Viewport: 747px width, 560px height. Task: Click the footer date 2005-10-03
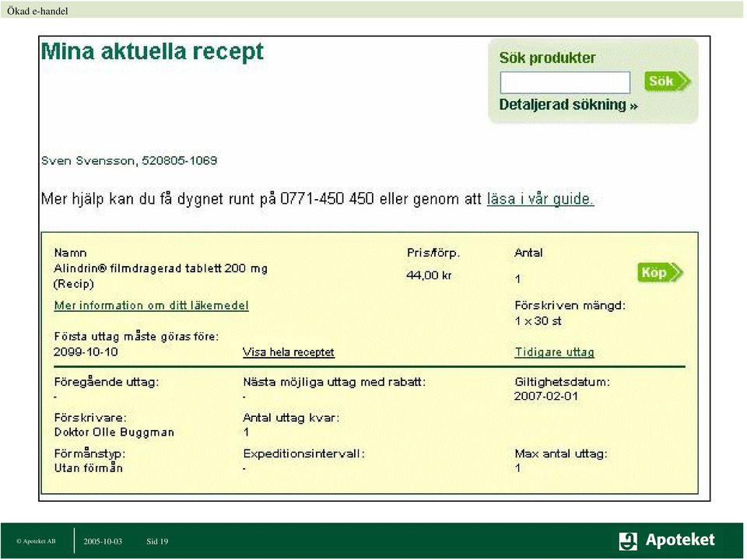(x=103, y=541)
